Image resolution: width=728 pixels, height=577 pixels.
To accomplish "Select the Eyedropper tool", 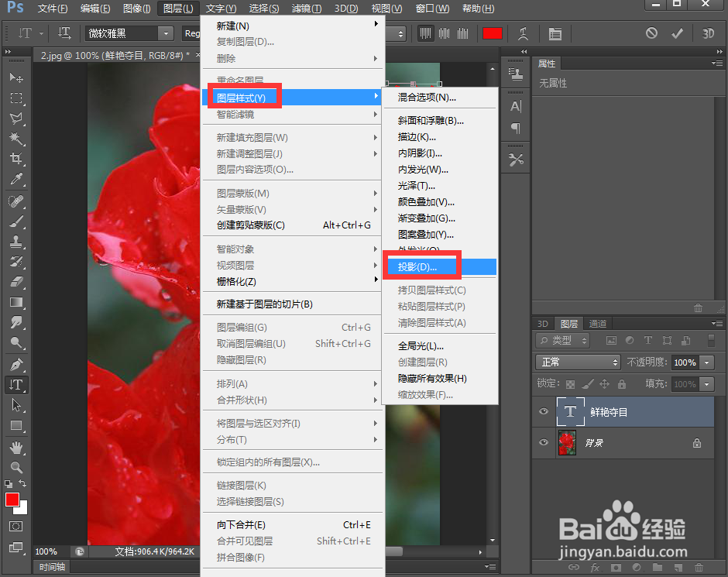I will [x=16, y=179].
